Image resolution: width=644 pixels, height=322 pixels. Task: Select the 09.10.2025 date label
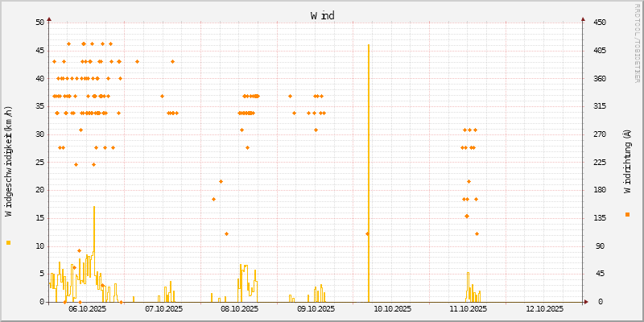coord(316,308)
